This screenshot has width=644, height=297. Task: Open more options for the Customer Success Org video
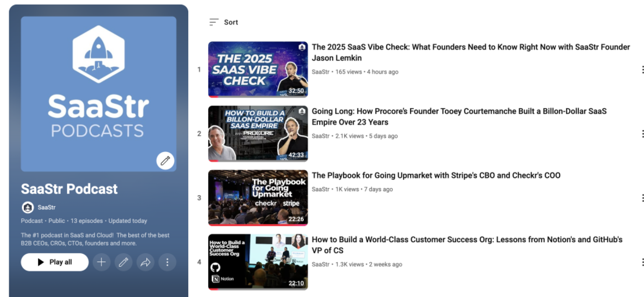[642, 262]
